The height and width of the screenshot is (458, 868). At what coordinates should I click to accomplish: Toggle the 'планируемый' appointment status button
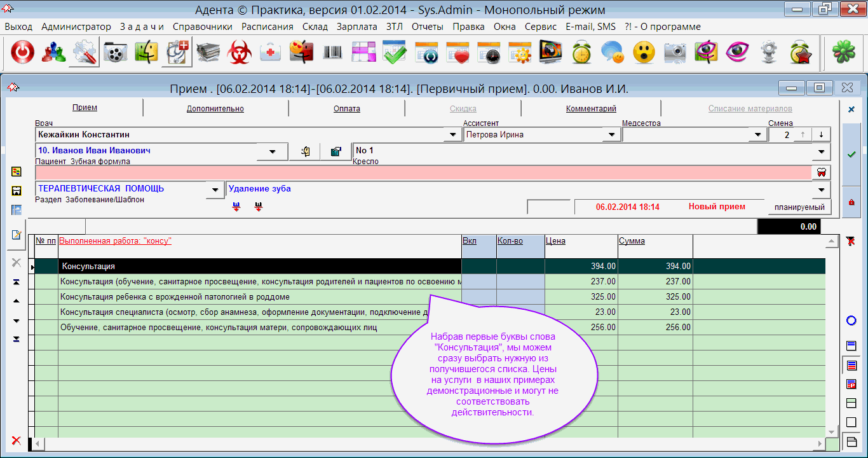pos(799,207)
